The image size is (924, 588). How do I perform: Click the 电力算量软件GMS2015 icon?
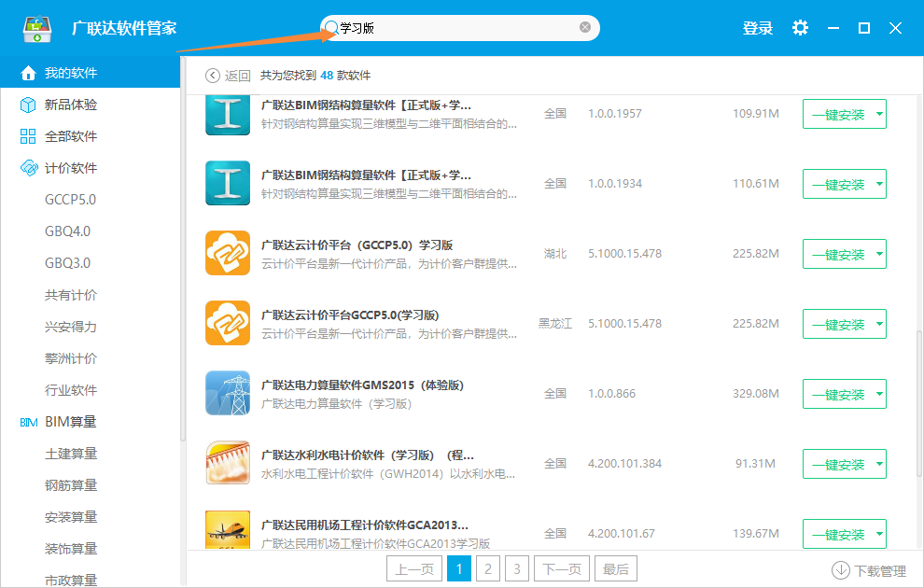point(228,393)
